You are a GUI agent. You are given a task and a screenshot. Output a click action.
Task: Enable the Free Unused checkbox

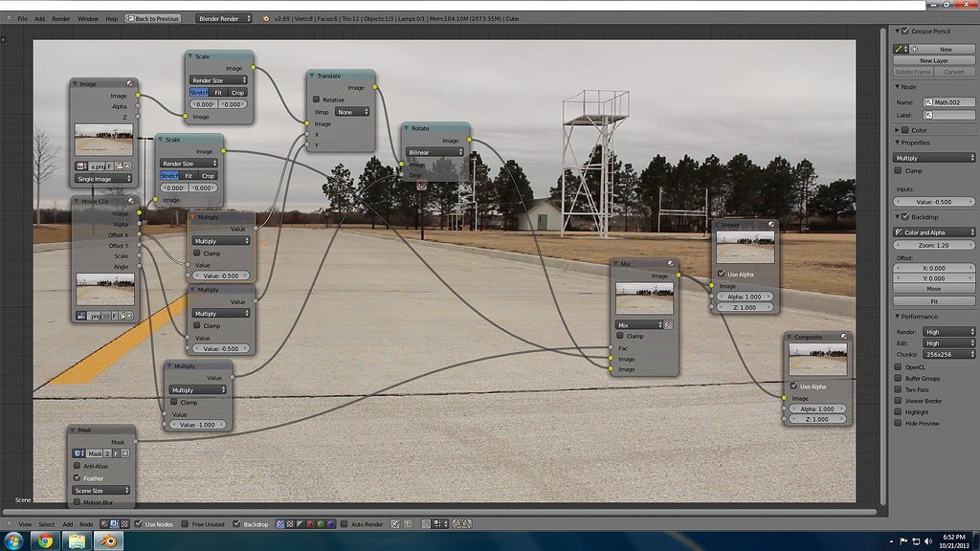tap(185, 524)
